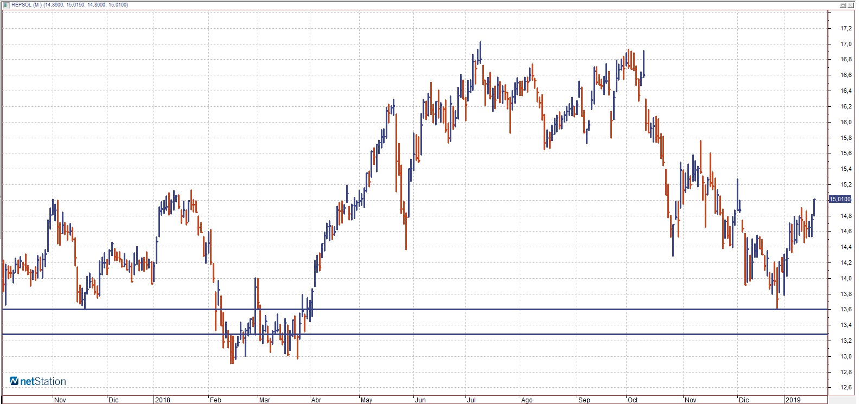This screenshot has height=404, width=868.
Task: Select the REPSOL (M) title text
Action: coord(27,5)
